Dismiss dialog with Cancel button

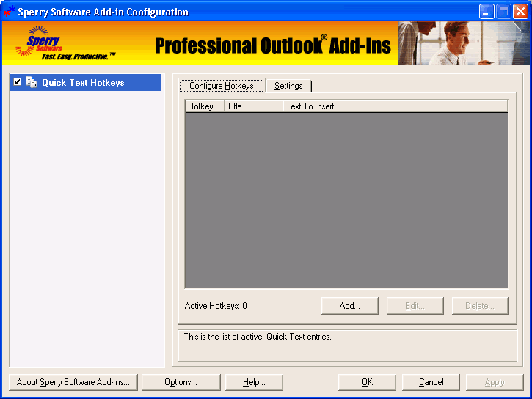pos(431,382)
